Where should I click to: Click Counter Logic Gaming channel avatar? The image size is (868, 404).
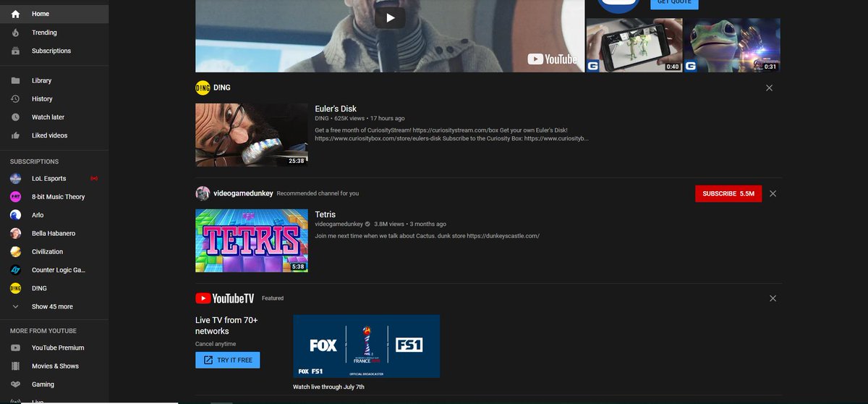tap(15, 270)
